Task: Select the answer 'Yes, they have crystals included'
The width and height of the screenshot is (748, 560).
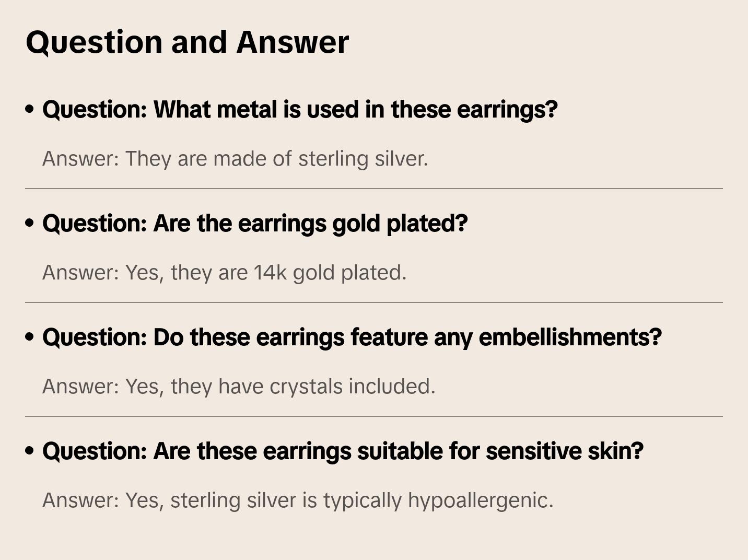Action: (239, 387)
